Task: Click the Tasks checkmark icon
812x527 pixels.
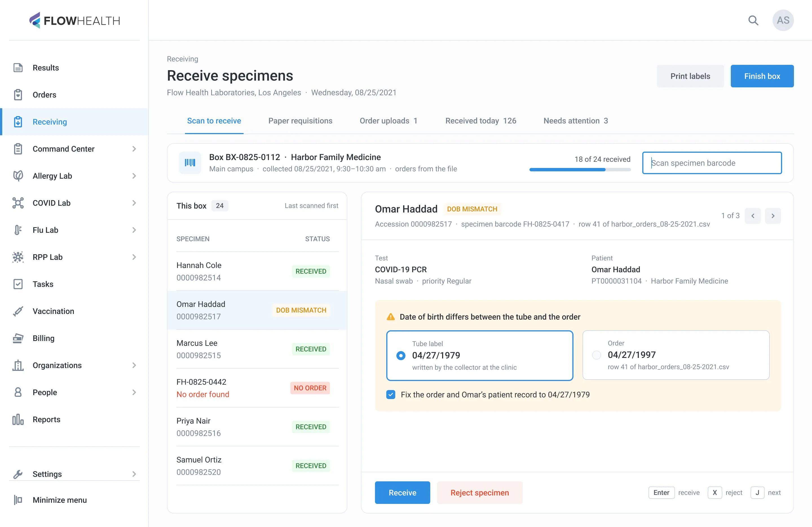Action: pyautogui.click(x=18, y=284)
